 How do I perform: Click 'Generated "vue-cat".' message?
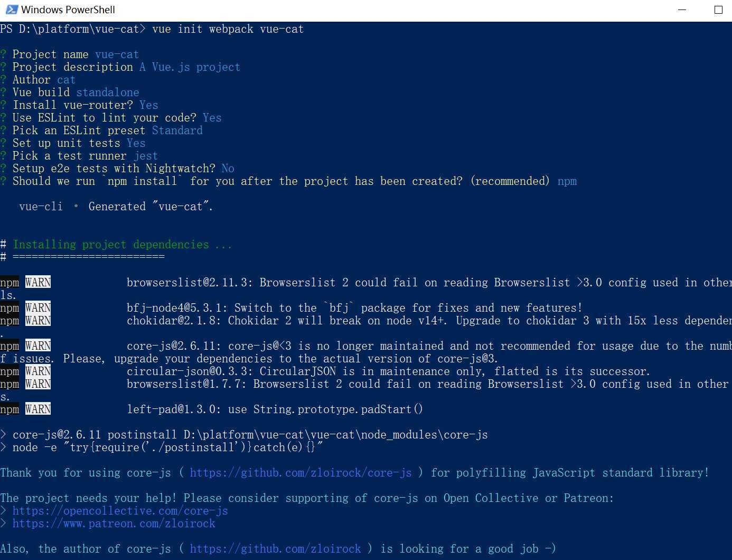pyautogui.click(x=151, y=207)
